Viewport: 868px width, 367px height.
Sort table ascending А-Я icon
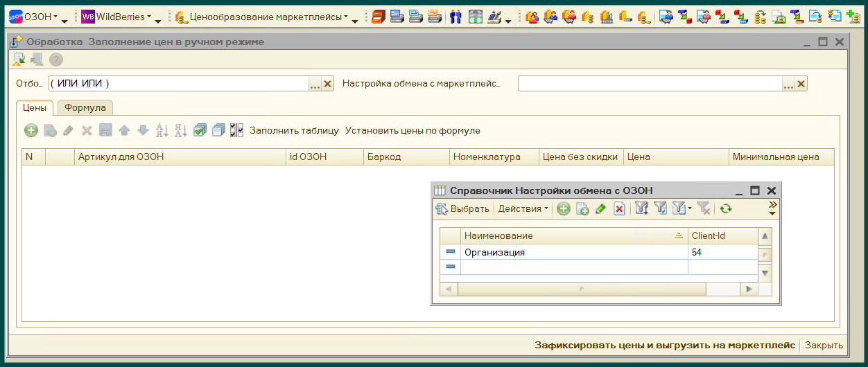click(162, 130)
